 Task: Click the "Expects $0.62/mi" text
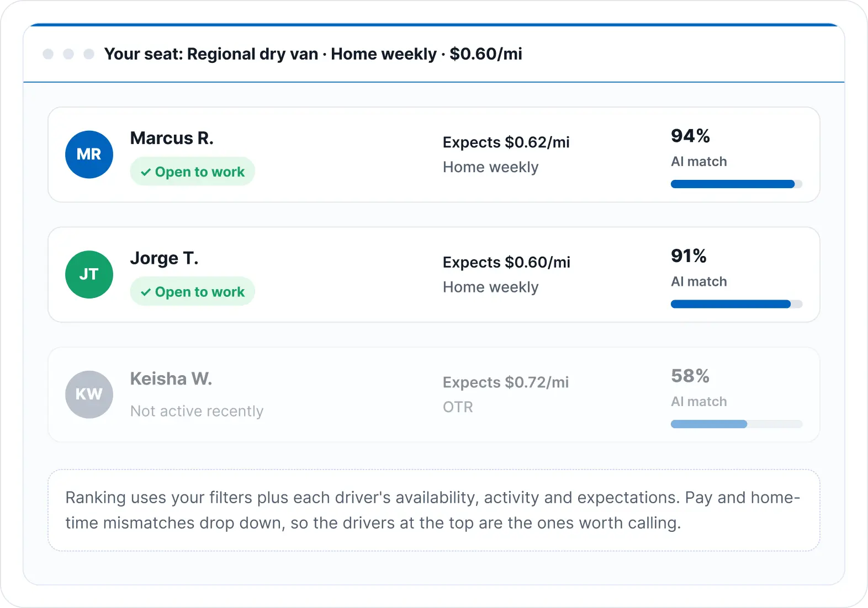coord(506,142)
